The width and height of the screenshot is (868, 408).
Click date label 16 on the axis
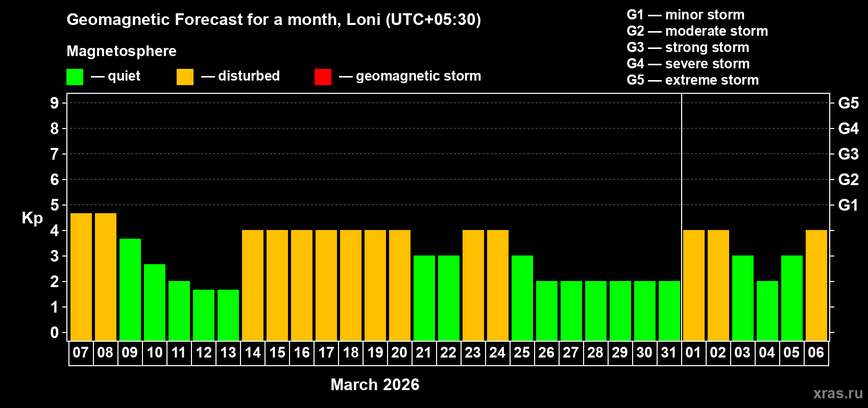pyautogui.click(x=301, y=352)
